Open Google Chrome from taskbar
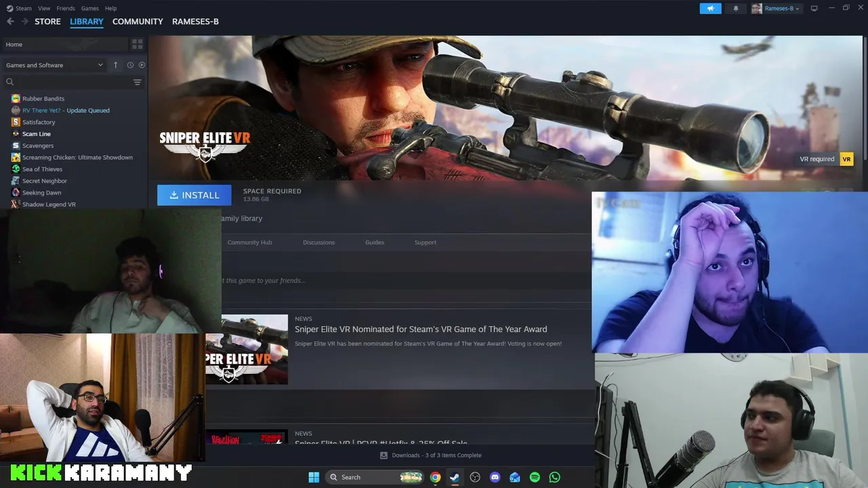This screenshot has height=488, width=868. coord(435,477)
